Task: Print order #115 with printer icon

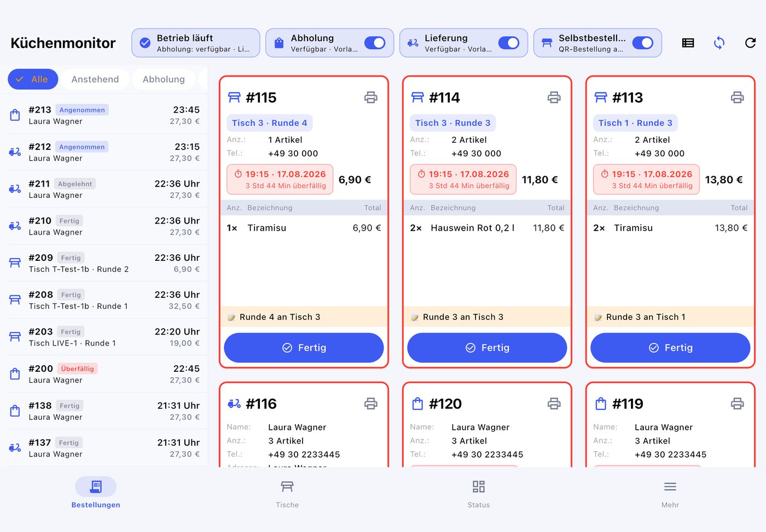Action: (x=371, y=97)
